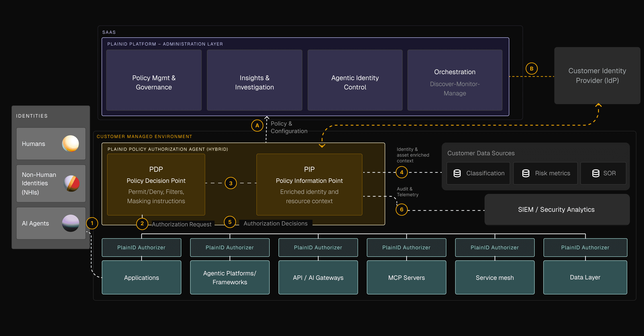
Task: Click PlainID Authorizer above MCP Servers
Action: pyautogui.click(x=407, y=247)
